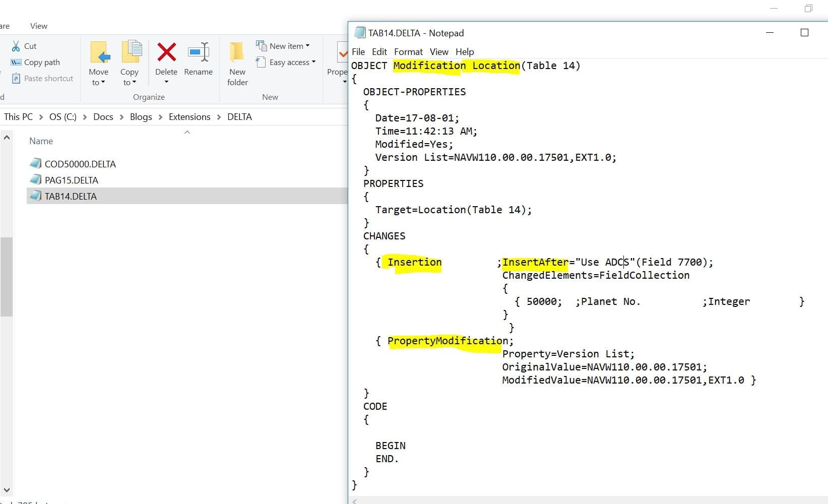Click the Explorer scrollbar up arrow
This screenshot has width=828, height=504.
(x=7, y=137)
